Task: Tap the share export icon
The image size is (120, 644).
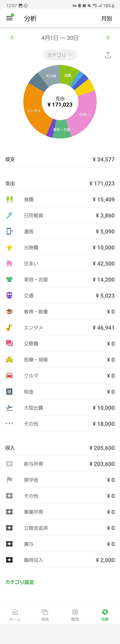Action: click(108, 55)
